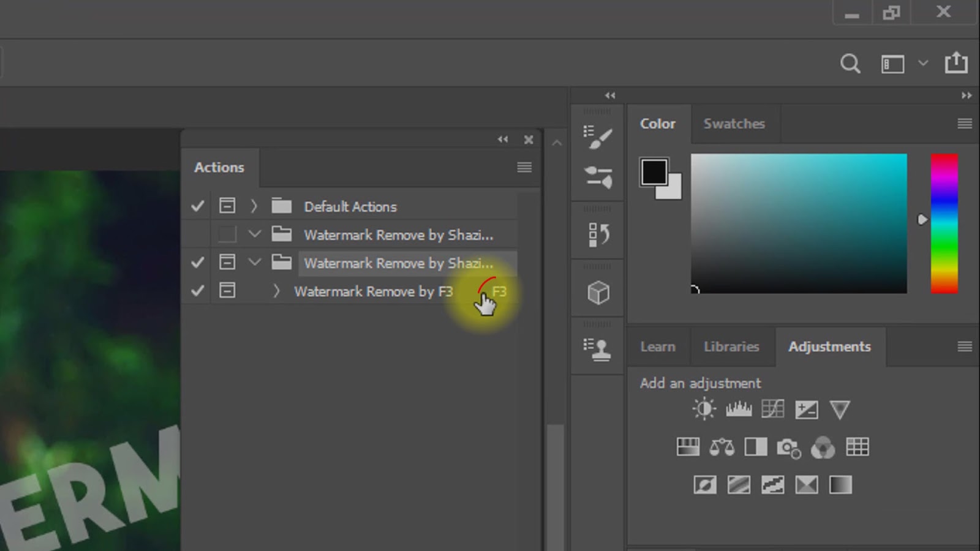The width and height of the screenshot is (980, 551).
Task: Add a Brightness/Contrast adjustment
Action: pos(704,409)
